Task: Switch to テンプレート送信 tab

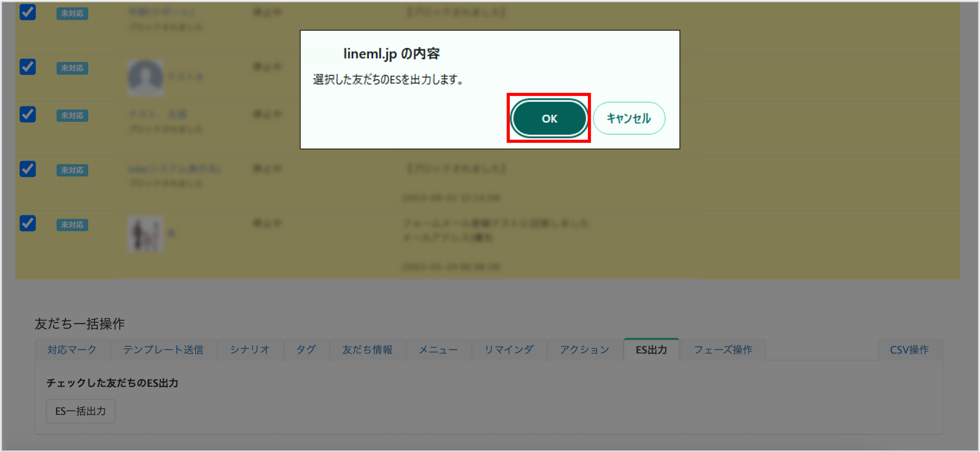Action: coord(163,350)
